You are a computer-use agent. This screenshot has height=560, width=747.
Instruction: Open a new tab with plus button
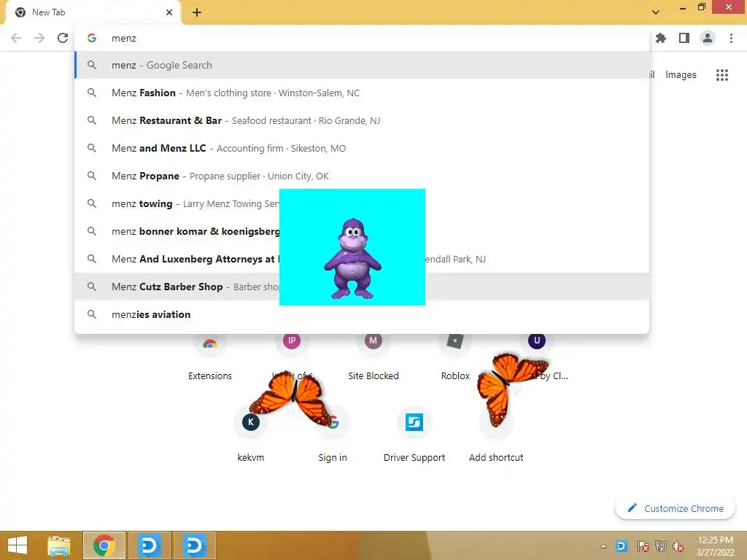[x=197, y=12]
